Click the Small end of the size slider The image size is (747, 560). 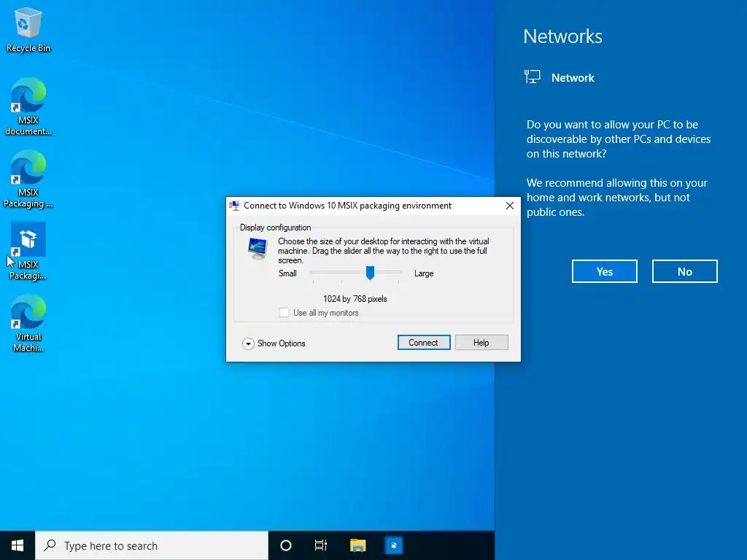(287, 273)
